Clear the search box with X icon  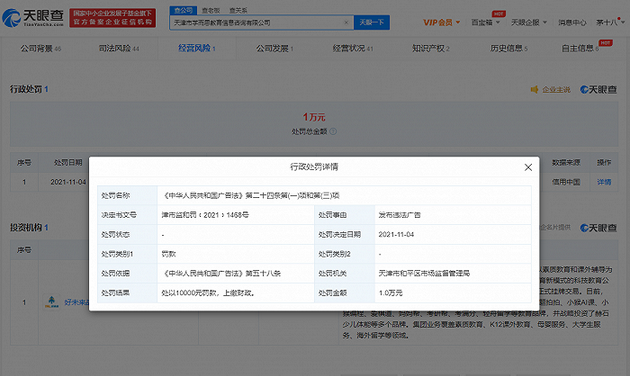click(346, 22)
